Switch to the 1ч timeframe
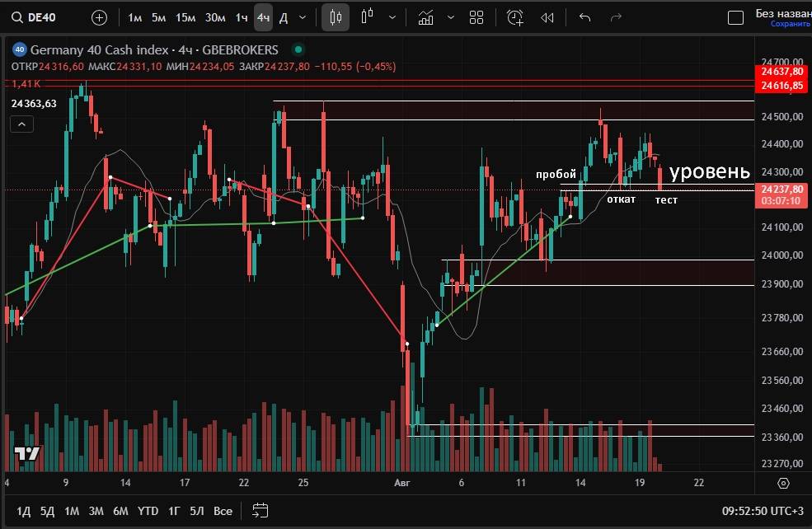The height and width of the screenshot is (529, 812). [x=242, y=17]
